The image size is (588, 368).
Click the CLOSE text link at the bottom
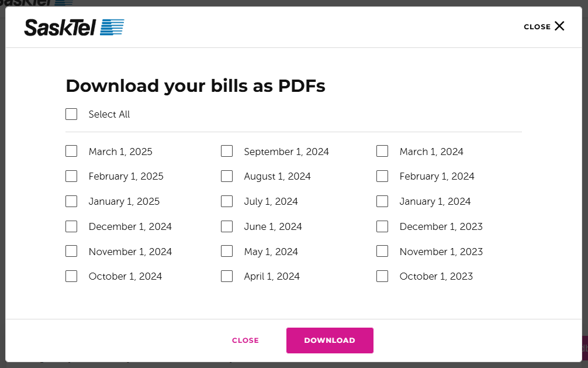pyautogui.click(x=245, y=340)
